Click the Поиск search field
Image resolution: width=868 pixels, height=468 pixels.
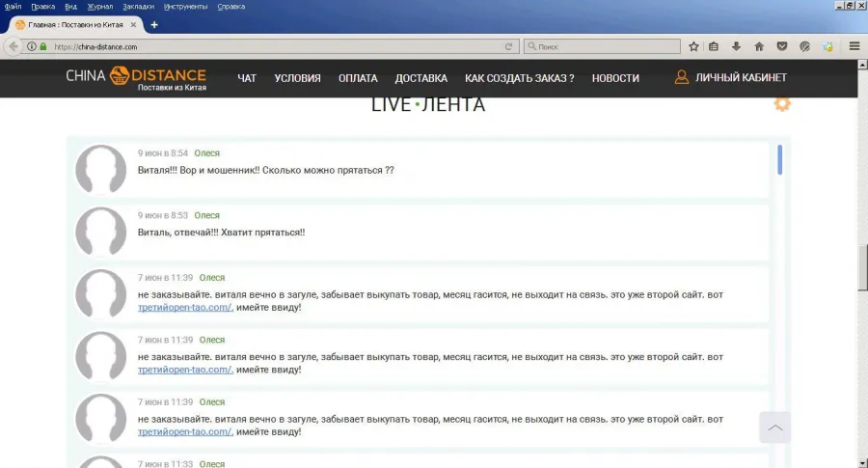tap(602, 46)
